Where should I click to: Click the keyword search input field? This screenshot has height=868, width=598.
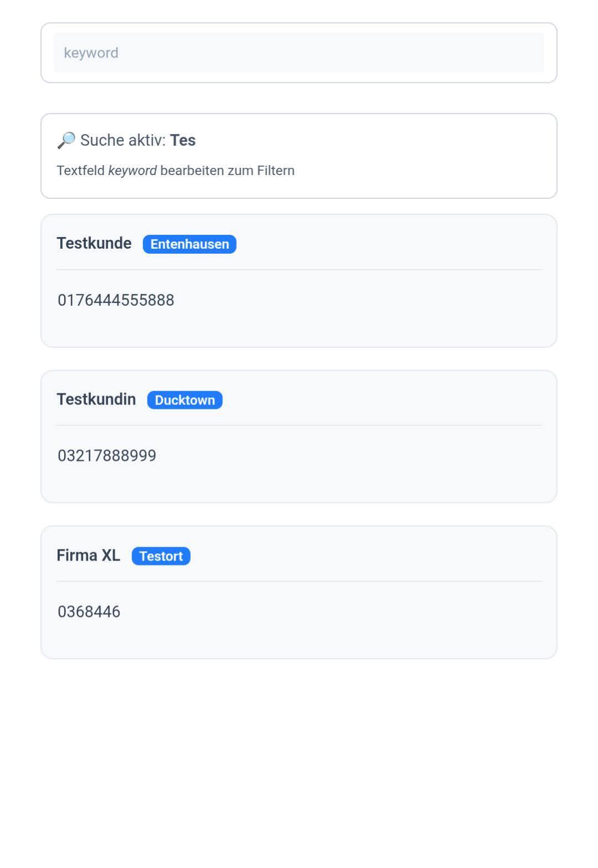(x=298, y=53)
